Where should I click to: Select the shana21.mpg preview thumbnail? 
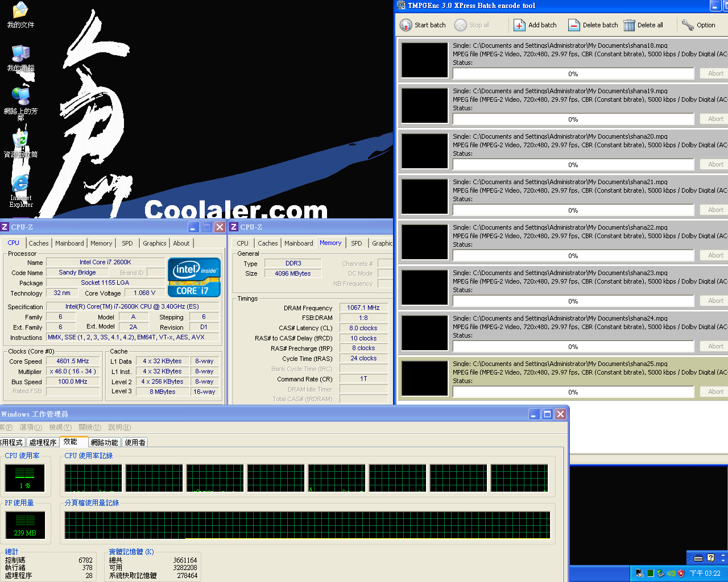coord(425,196)
